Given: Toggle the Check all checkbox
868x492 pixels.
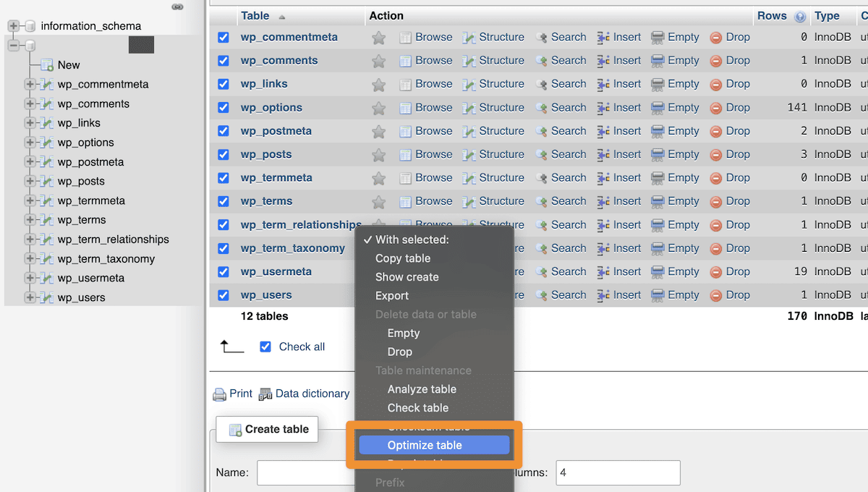Looking at the screenshot, I should point(265,347).
